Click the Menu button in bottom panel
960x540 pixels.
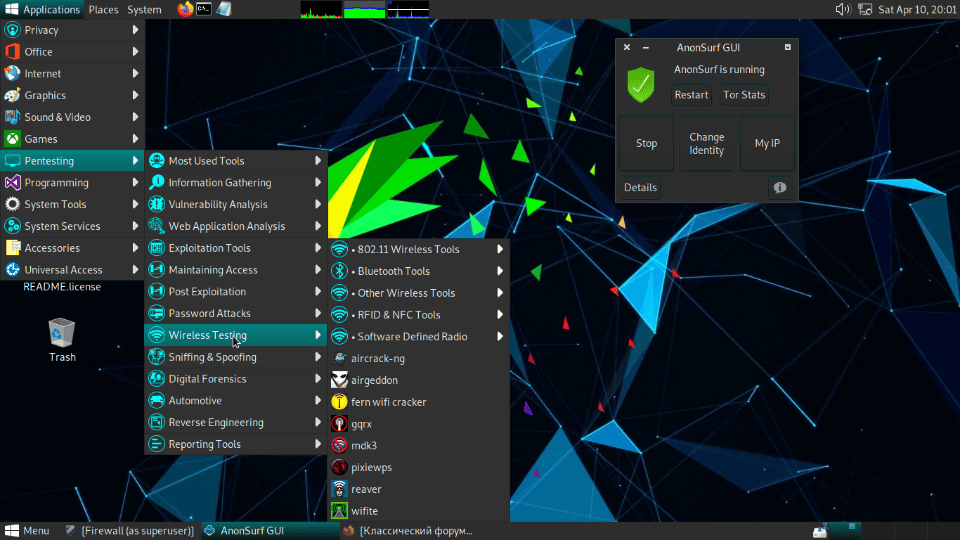click(x=27, y=530)
